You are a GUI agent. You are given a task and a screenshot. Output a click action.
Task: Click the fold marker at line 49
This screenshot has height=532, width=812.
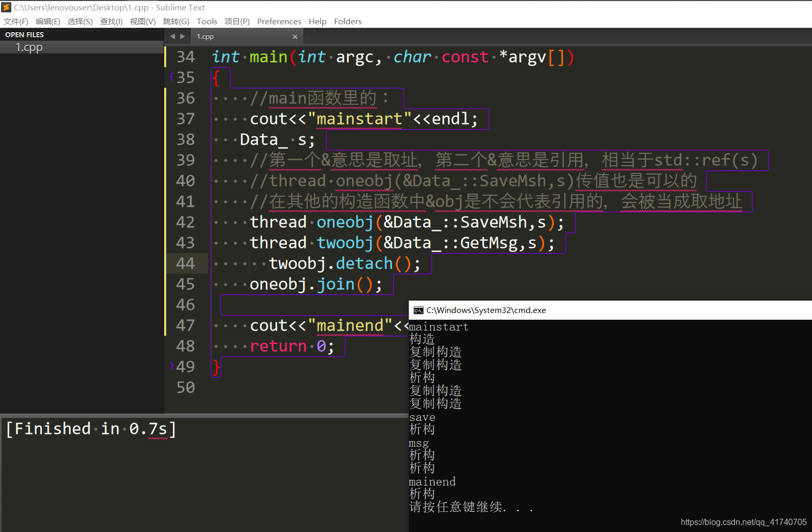tap(171, 366)
